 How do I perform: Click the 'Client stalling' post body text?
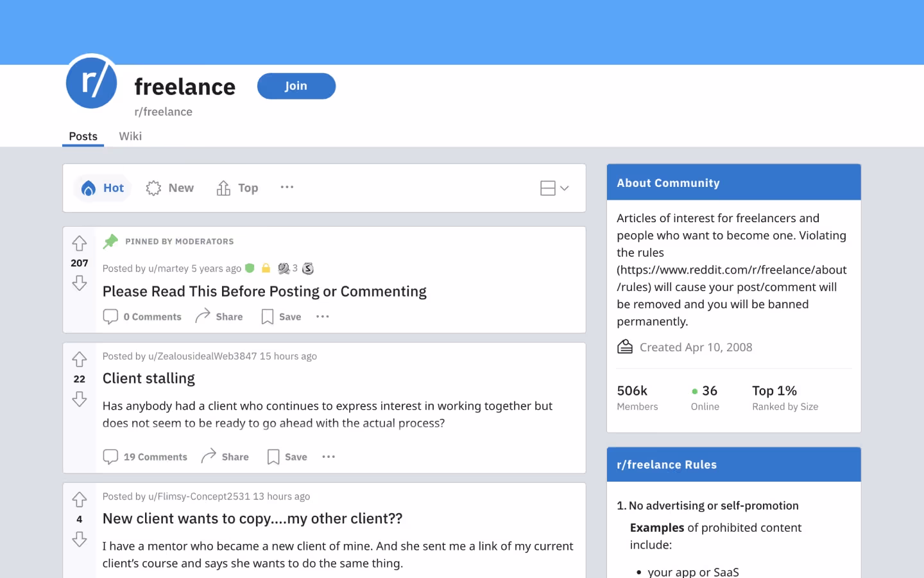327,414
